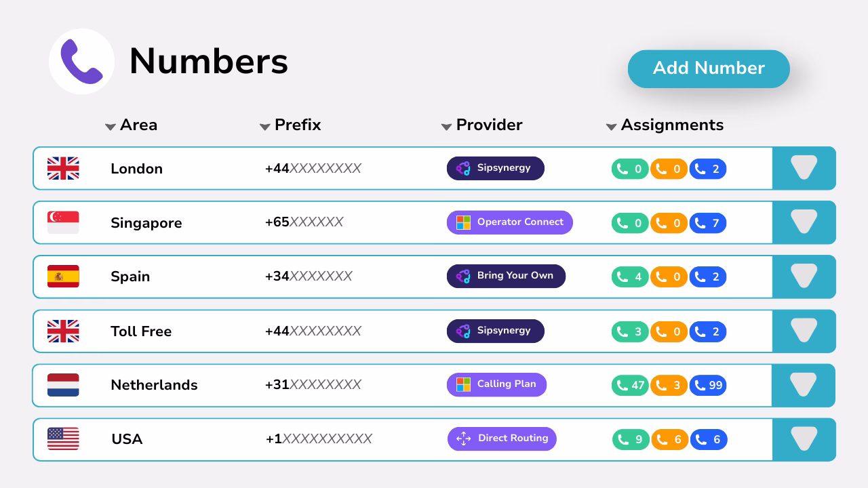Click the Sipsynergy provider badge for London
This screenshot has height=488, width=868.
pos(495,168)
